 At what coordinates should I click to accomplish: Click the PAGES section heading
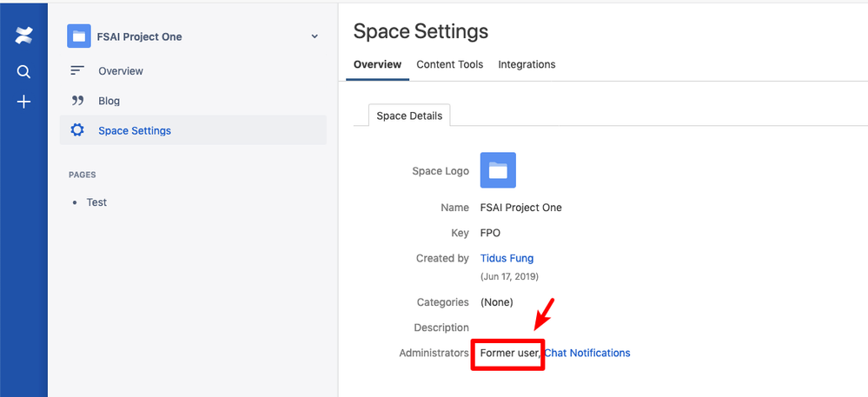(82, 175)
